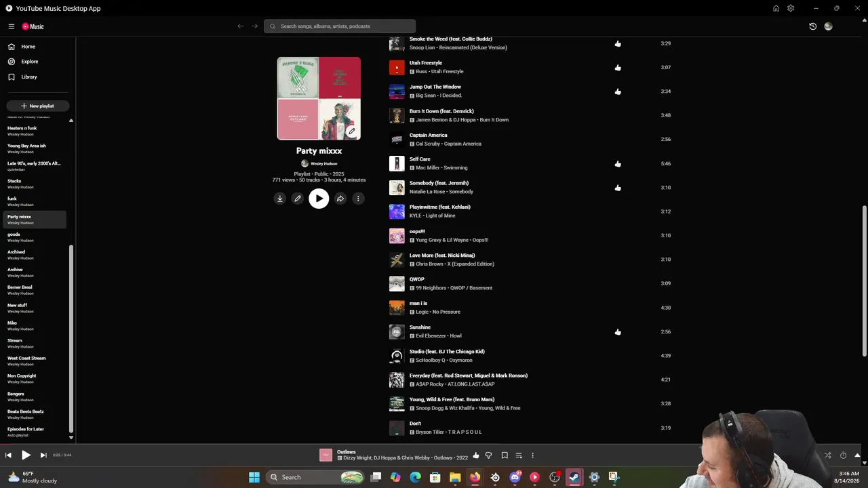Open Microsoft Edge from taskbar

click(x=416, y=477)
